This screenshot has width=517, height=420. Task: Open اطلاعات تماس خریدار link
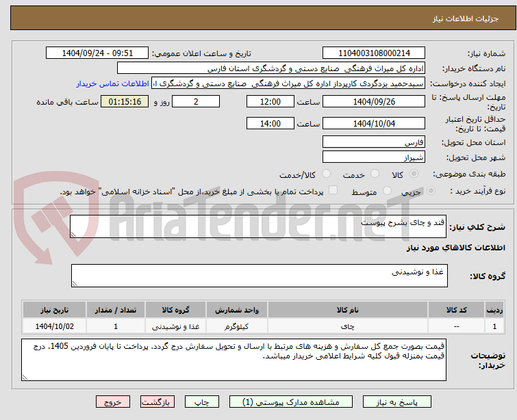point(113,83)
